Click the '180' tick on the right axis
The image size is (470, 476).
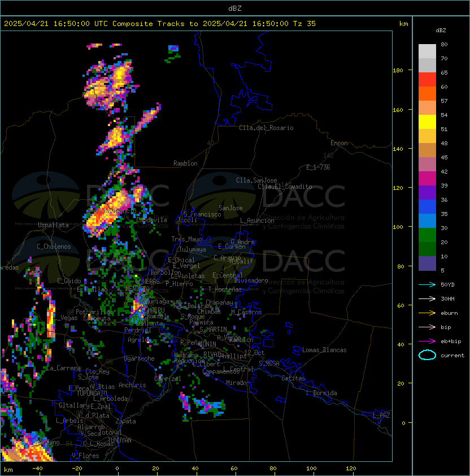click(398, 71)
